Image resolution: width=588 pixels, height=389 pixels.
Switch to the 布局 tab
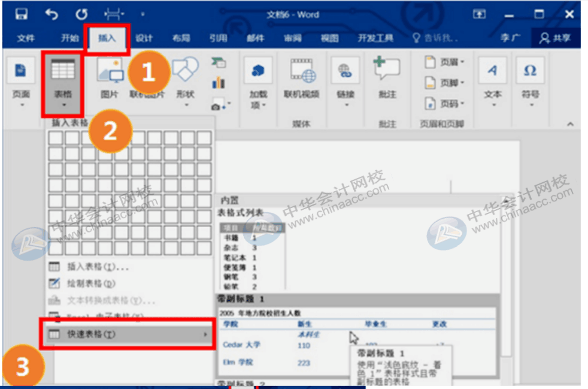(x=181, y=38)
